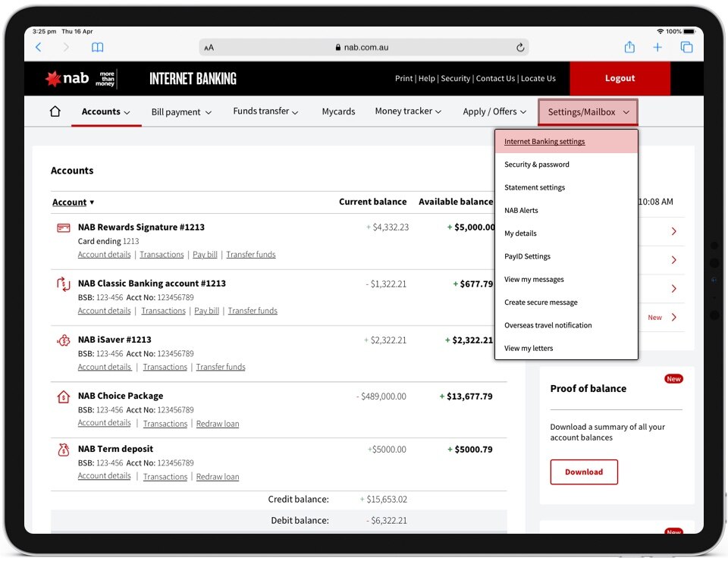Choose Overseas travel notification from menu
The width and height of the screenshot is (728, 561).
(x=548, y=325)
